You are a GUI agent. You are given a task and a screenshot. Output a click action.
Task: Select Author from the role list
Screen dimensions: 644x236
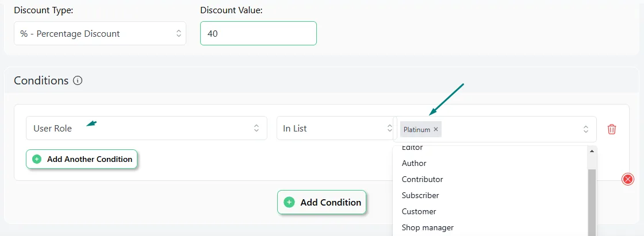414,163
